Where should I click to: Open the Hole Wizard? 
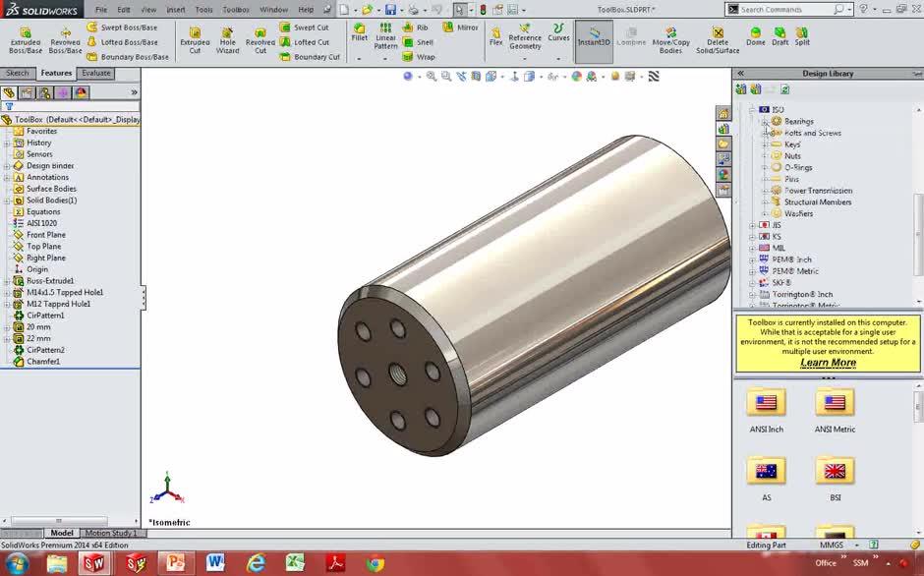pos(227,37)
